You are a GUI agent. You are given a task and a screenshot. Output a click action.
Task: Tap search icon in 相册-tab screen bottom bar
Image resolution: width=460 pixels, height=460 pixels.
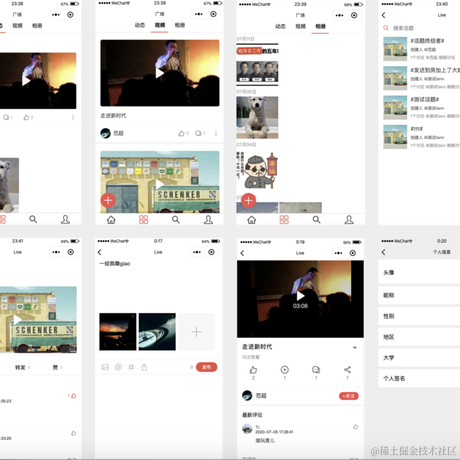316,219
